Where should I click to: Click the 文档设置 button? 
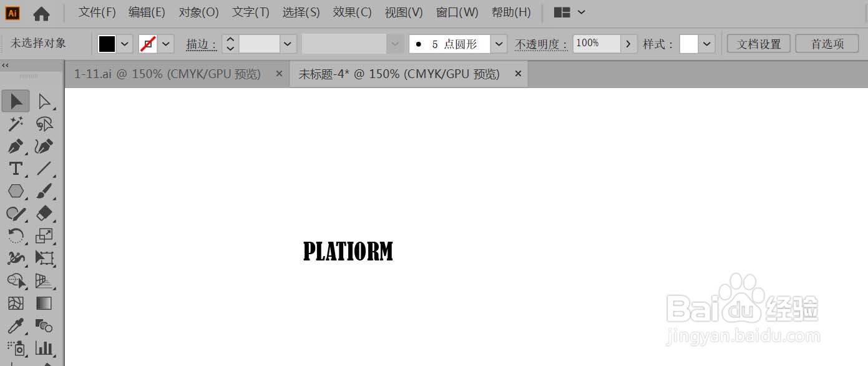point(758,44)
